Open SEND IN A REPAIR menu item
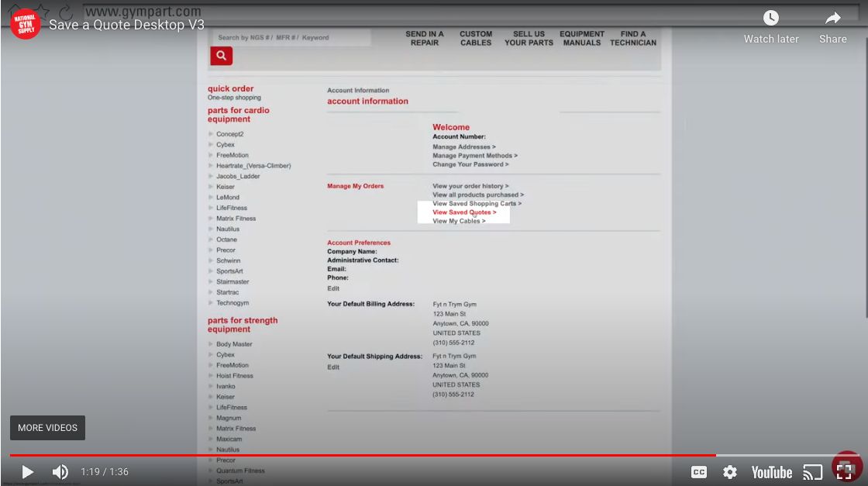Viewport: 868px width, 486px height. coord(425,38)
